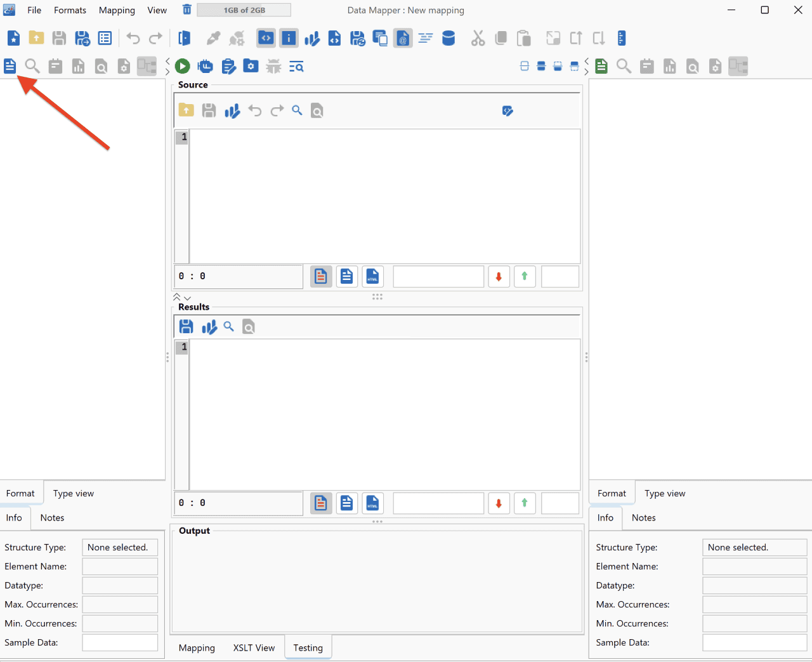The image size is (812, 662).
Task: Save results with Results panel disk icon
Action: tap(186, 327)
